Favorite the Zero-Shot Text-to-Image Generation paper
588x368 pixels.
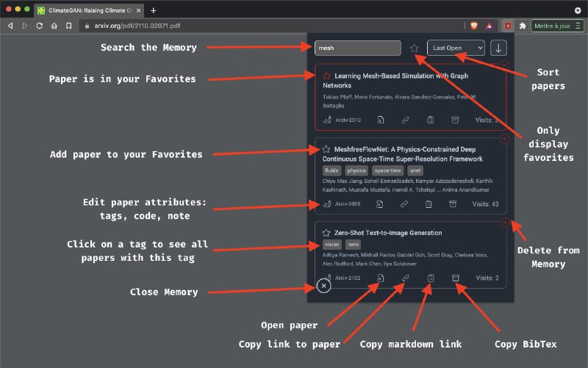(326, 233)
